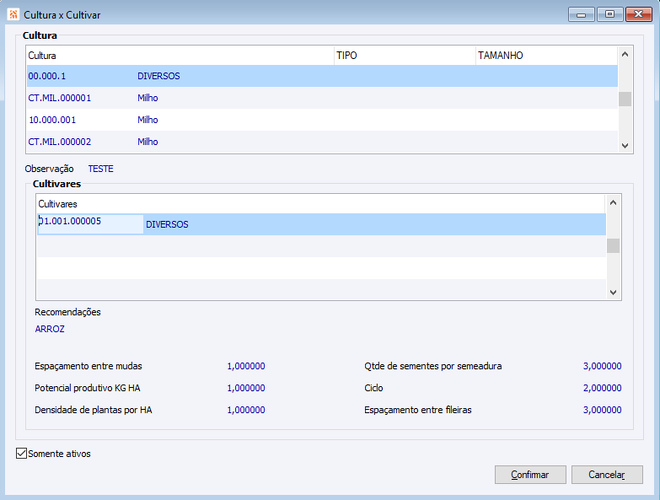Click the Espaçamento entre mudas value 1,000000

tap(246, 366)
